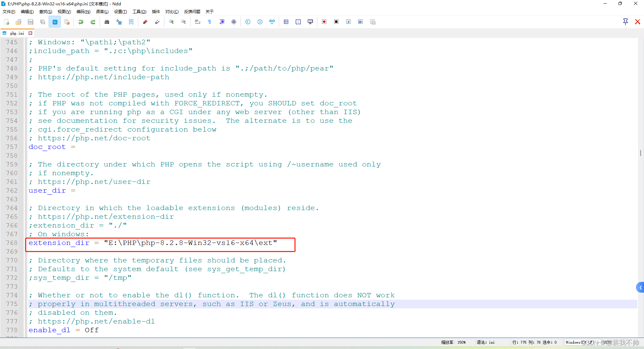Click the extension_dir path line 768
This screenshot has width=644, height=349.
tap(153, 243)
